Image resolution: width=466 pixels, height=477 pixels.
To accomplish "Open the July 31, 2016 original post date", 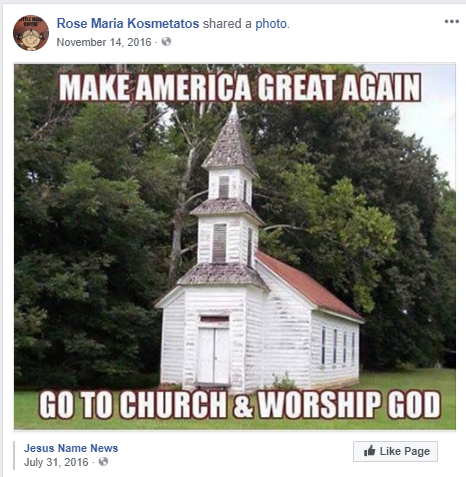I will (x=56, y=462).
